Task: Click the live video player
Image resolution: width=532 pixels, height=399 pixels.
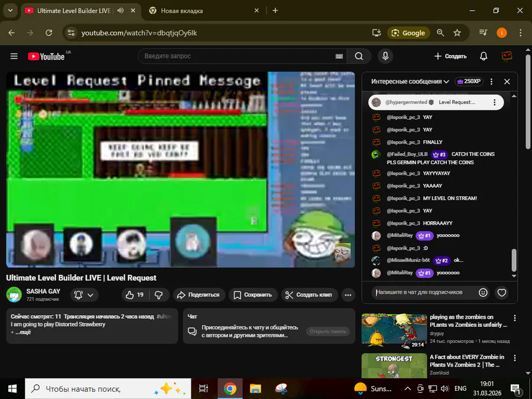Action: pyautogui.click(x=180, y=169)
